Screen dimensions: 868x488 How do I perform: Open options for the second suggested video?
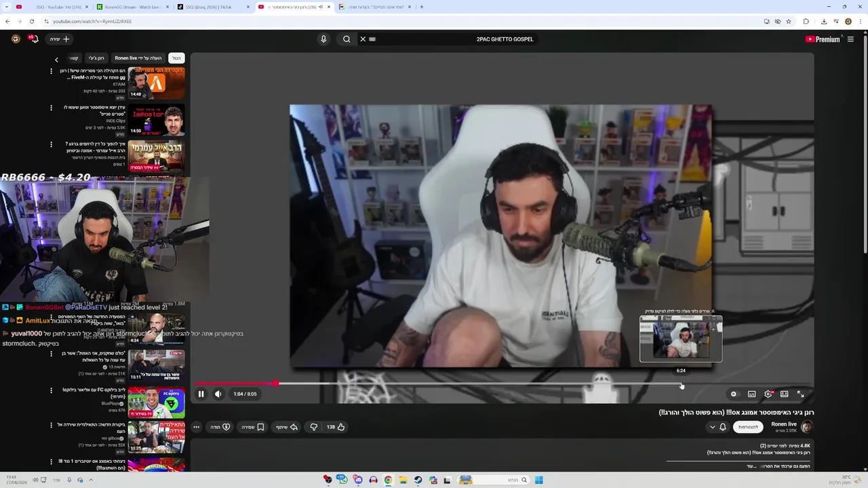click(51, 108)
